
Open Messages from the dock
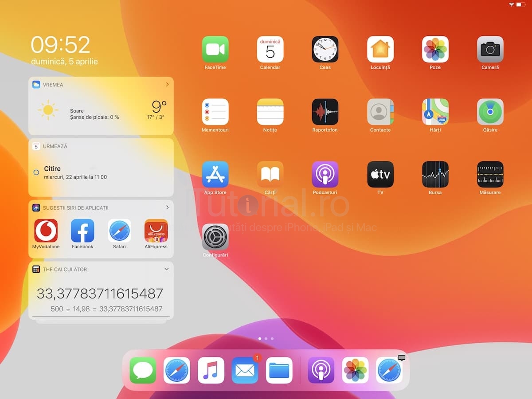point(143,370)
